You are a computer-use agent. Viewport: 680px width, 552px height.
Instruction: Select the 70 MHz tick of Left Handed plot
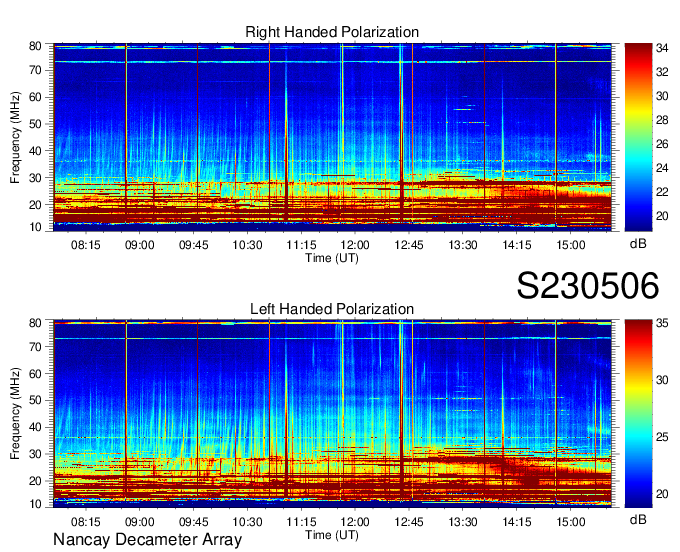point(35,347)
